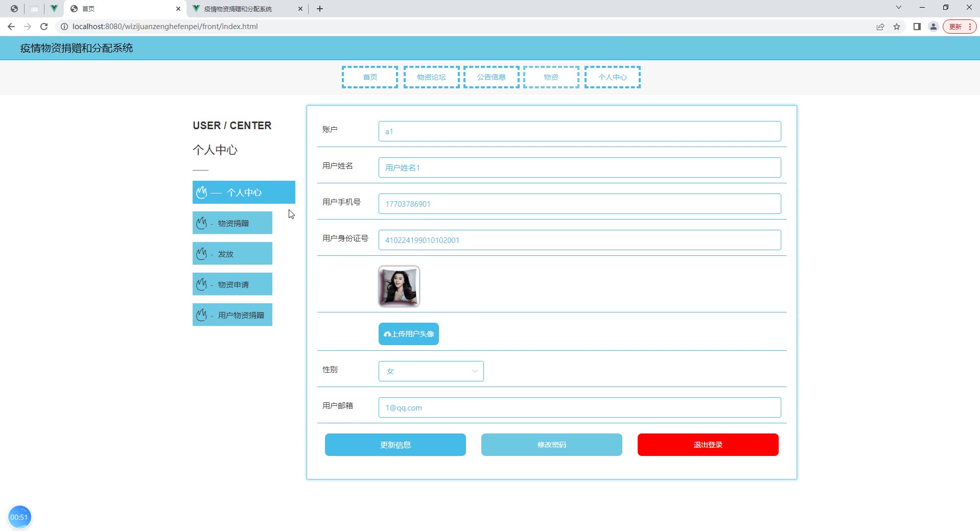Go to 物资论坛 in navigation bar
This screenshot has width=980, height=531.
[x=431, y=77]
